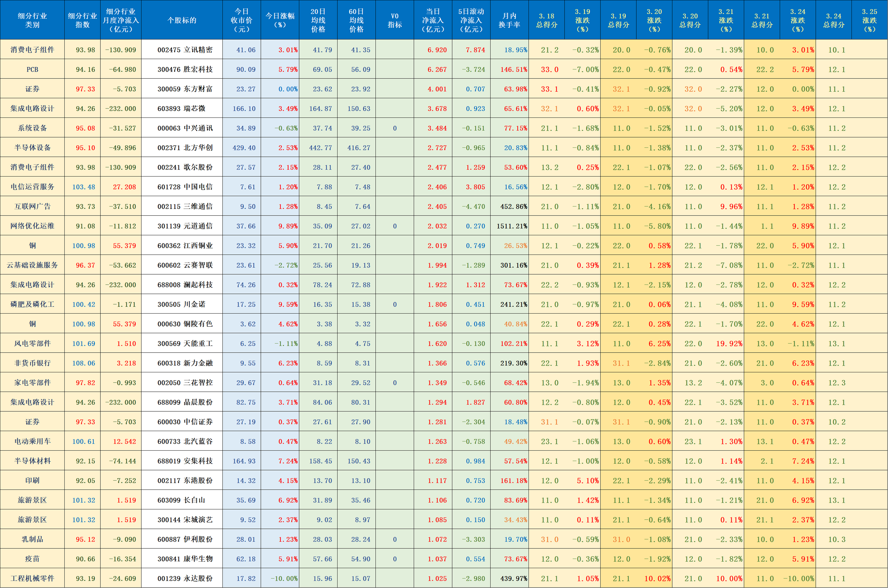Select 胜宏科技's 5.79% daily gain cell
The image size is (888, 588).
pos(280,69)
